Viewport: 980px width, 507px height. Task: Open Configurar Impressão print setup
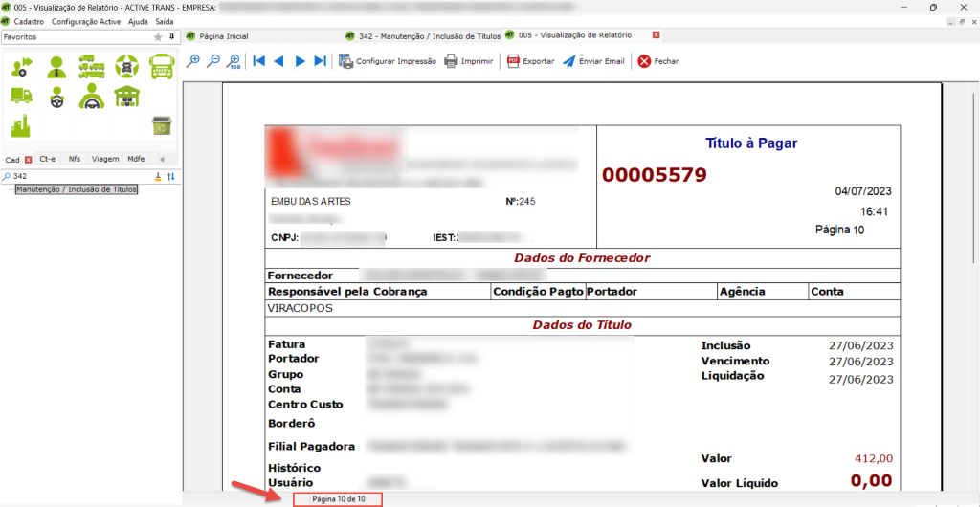388,61
